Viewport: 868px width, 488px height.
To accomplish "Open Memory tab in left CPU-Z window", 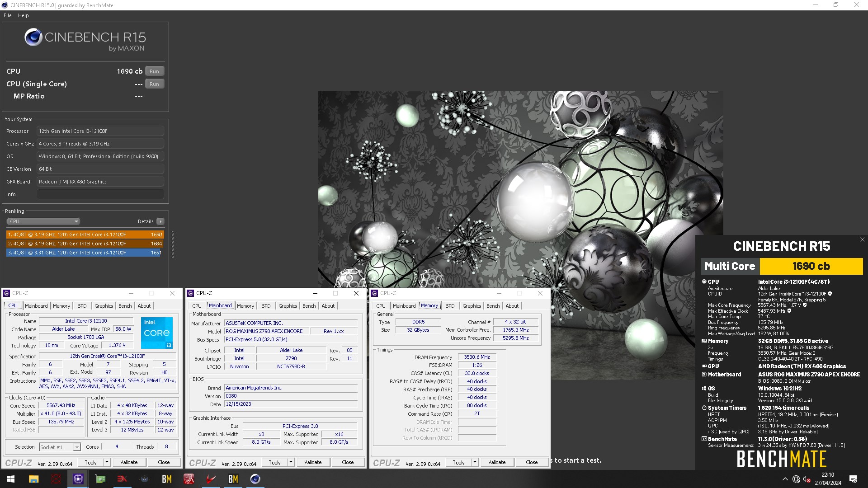I will pyautogui.click(x=61, y=306).
